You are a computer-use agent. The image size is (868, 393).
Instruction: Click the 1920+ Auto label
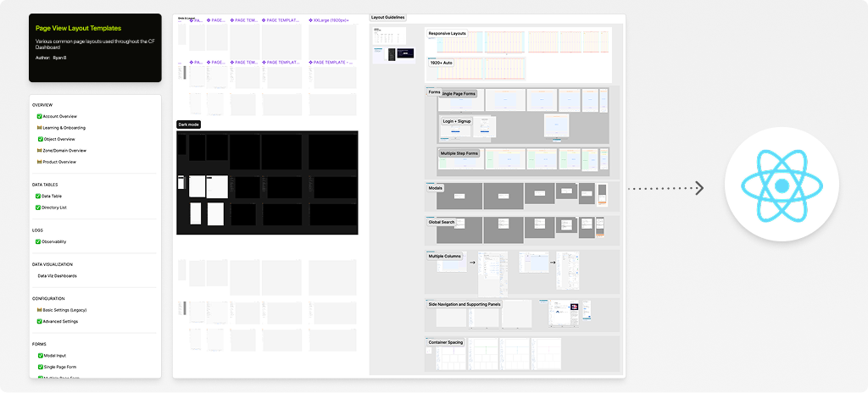pyautogui.click(x=442, y=64)
